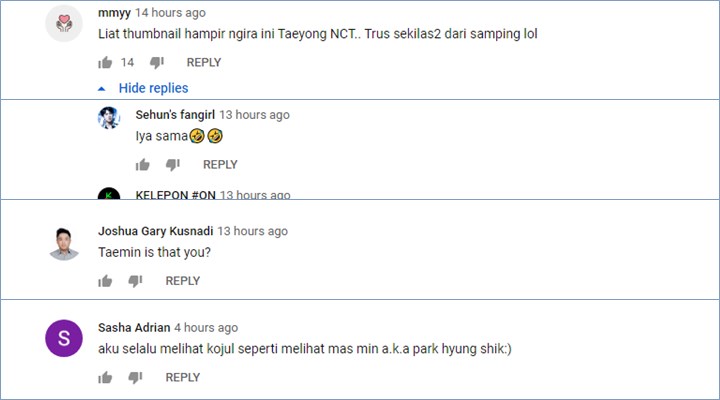Collapse replies with Hide replies
Screen dimensions: 720x400
pos(152,88)
